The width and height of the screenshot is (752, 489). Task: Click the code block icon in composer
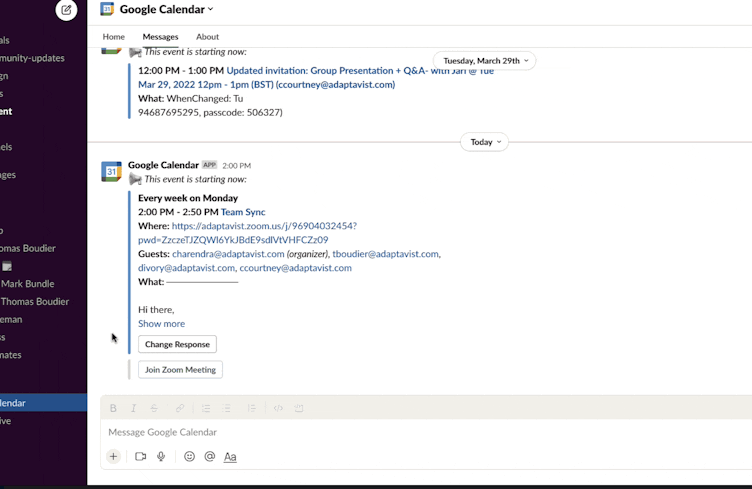pyautogui.click(x=299, y=408)
